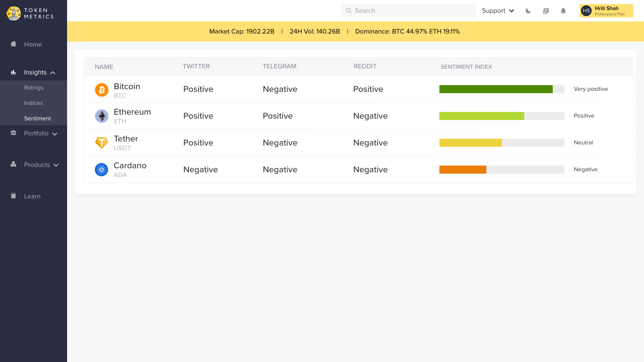Click Bitcoin's green sentiment index bar

[496, 89]
